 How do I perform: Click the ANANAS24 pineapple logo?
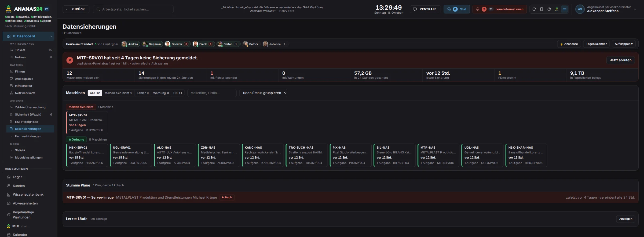9,9
